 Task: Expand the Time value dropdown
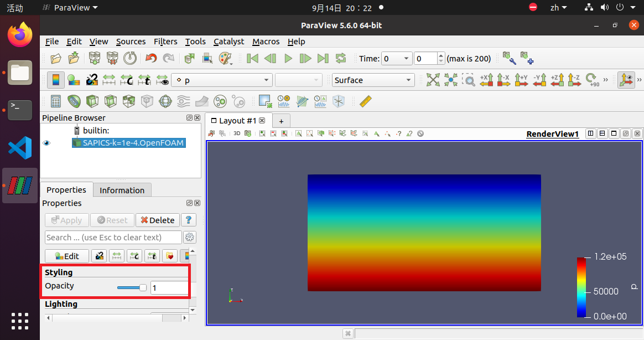407,59
